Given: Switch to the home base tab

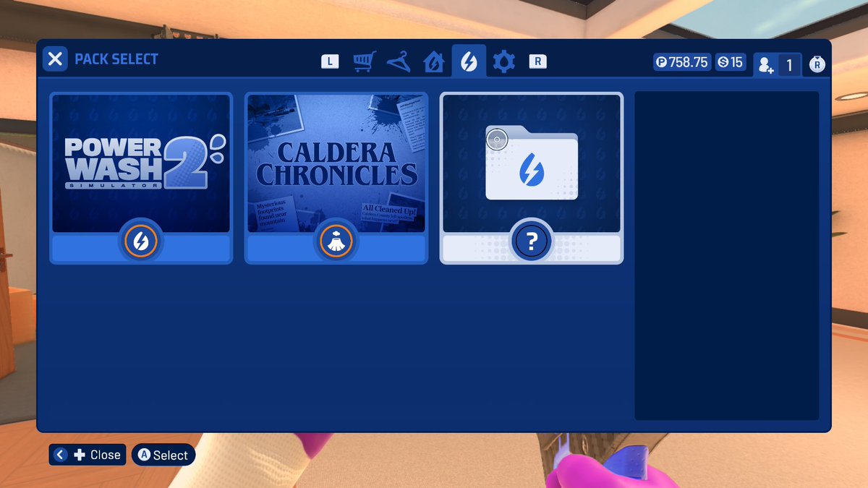Looking at the screenshot, I should pos(433,61).
